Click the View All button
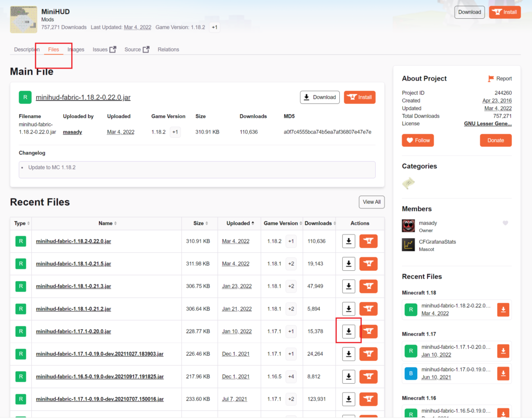 tap(371, 202)
